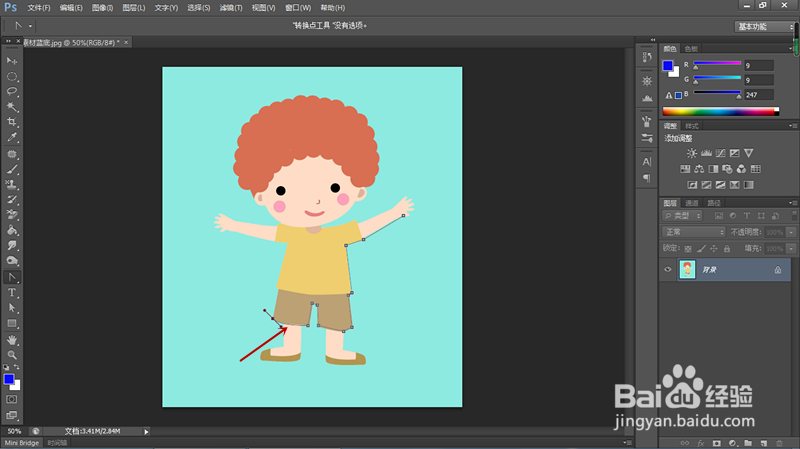Select the Rectangle shape tool
The height and width of the screenshot is (449, 800).
[12, 323]
